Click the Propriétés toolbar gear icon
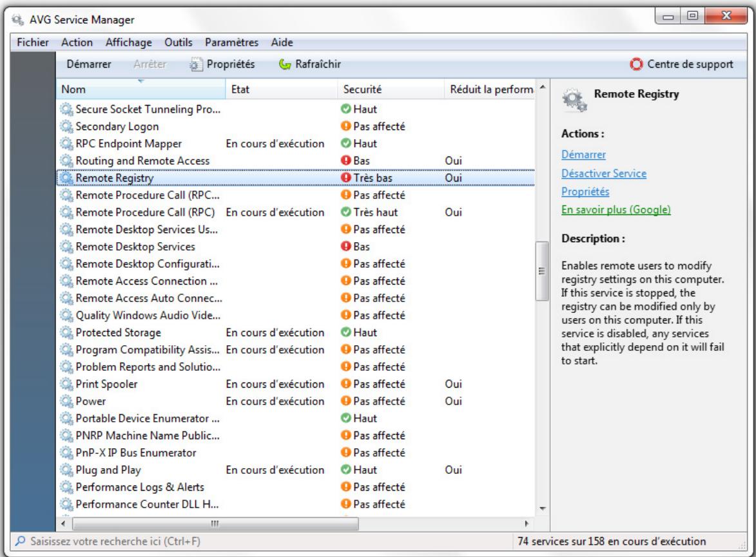Viewport: 756px width, 557px height. (196, 64)
